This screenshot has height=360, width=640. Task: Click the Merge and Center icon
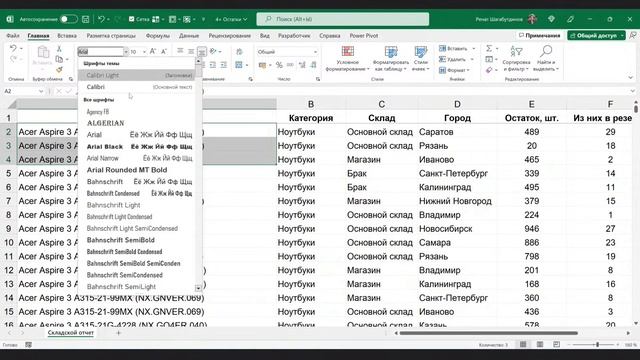(x=239, y=65)
